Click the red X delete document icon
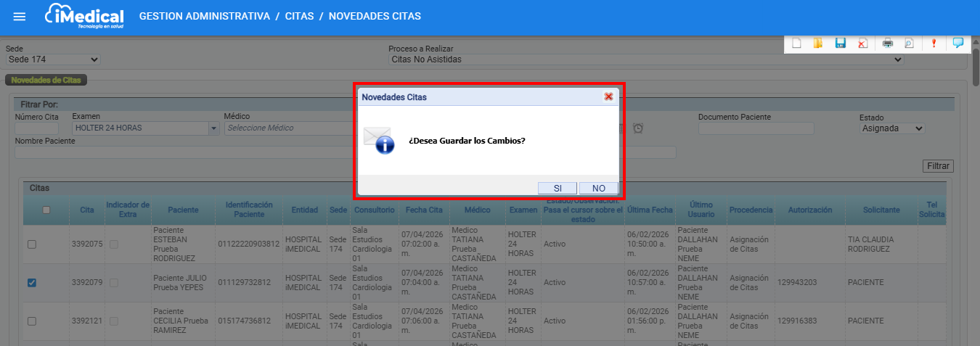 pos(862,44)
